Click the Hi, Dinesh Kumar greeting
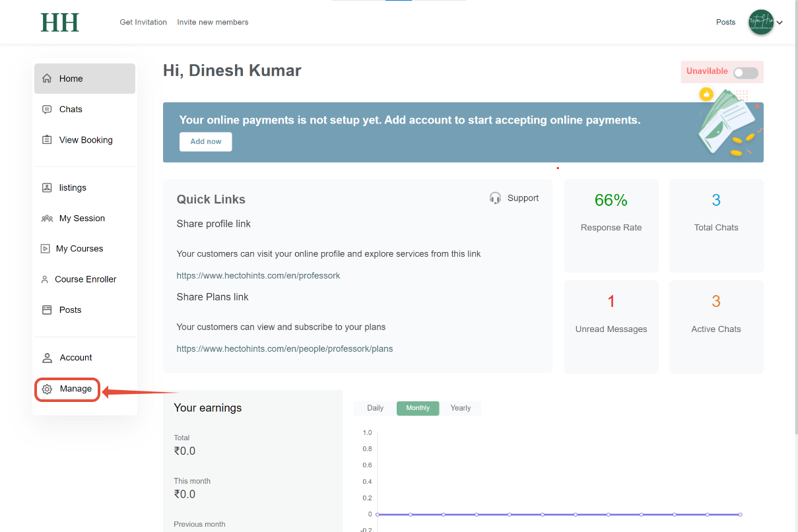This screenshot has height=532, width=798. click(232, 71)
